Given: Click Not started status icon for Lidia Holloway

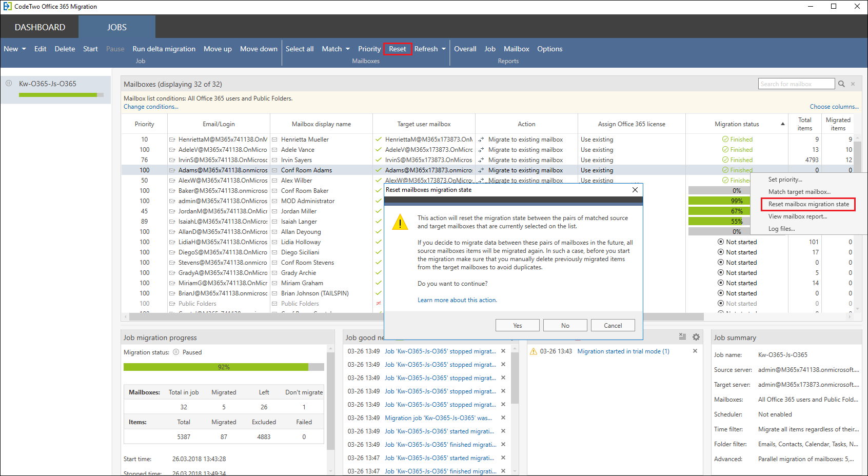Looking at the screenshot, I should 720,242.
